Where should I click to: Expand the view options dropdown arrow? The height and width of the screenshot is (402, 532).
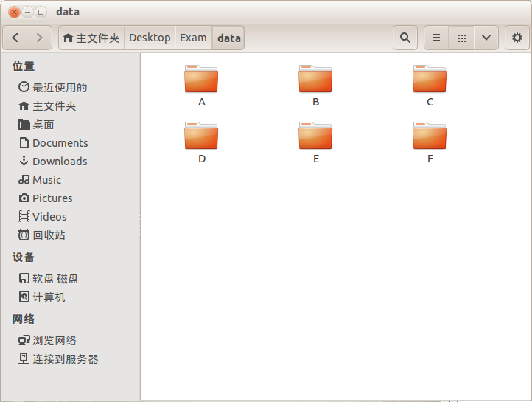(x=486, y=38)
